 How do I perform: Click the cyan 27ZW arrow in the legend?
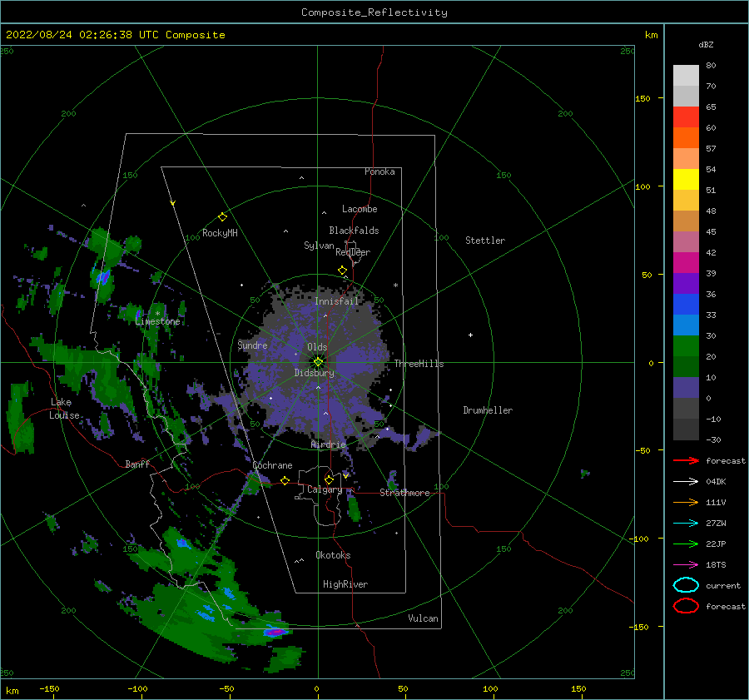686,524
